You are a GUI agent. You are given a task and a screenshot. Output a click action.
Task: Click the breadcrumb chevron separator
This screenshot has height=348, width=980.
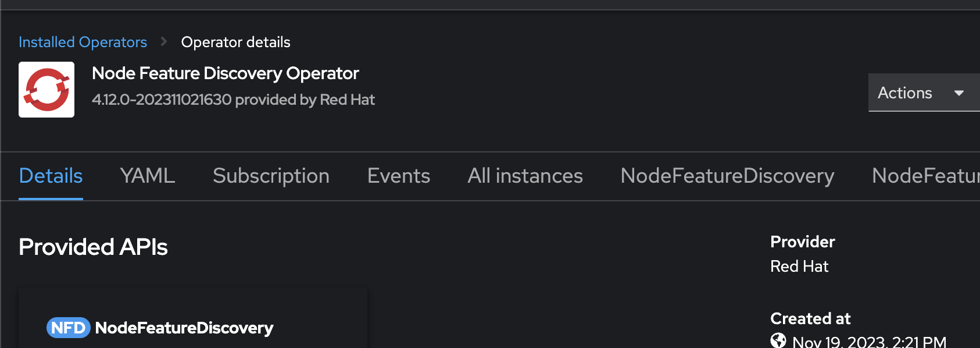(x=164, y=41)
